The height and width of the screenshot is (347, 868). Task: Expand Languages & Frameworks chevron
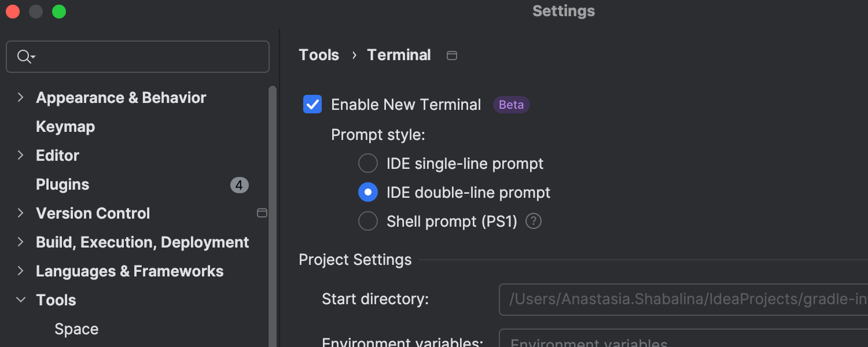point(21,271)
